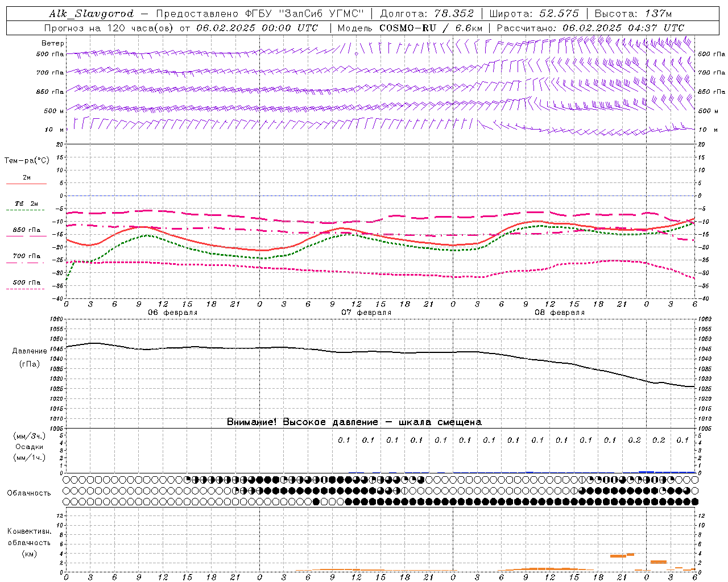Click the 'Тем-ра(°C)' temperature panel label
Viewport: 728px width, 582px height.
(x=27, y=161)
